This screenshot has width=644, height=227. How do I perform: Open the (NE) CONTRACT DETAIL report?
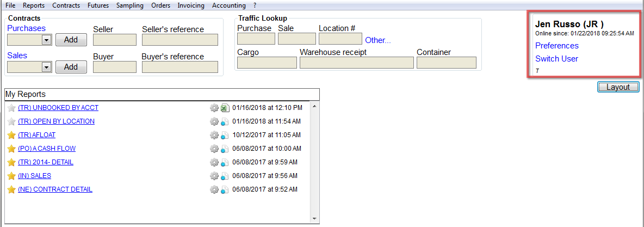pyautogui.click(x=55, y=189)
